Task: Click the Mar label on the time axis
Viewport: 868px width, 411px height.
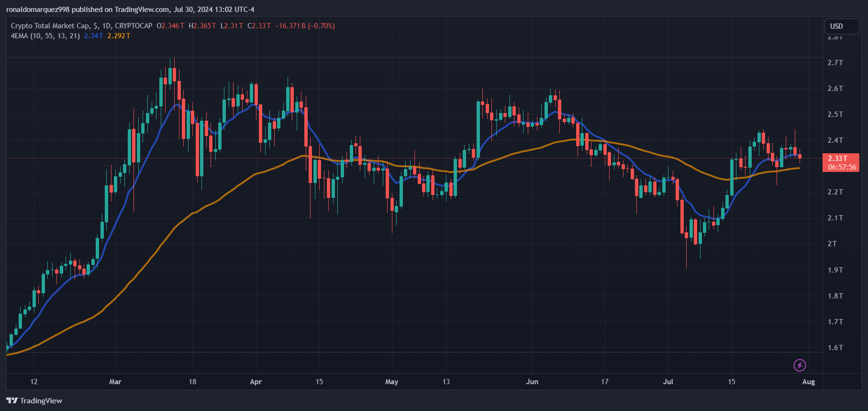Action: coord(115,382)
